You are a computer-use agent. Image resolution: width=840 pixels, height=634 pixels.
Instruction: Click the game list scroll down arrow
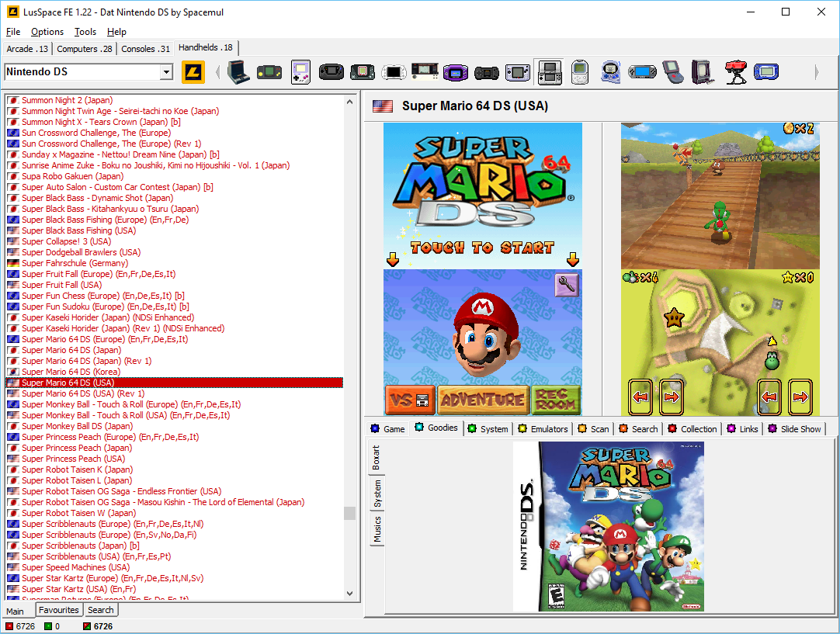pos(350,594)
